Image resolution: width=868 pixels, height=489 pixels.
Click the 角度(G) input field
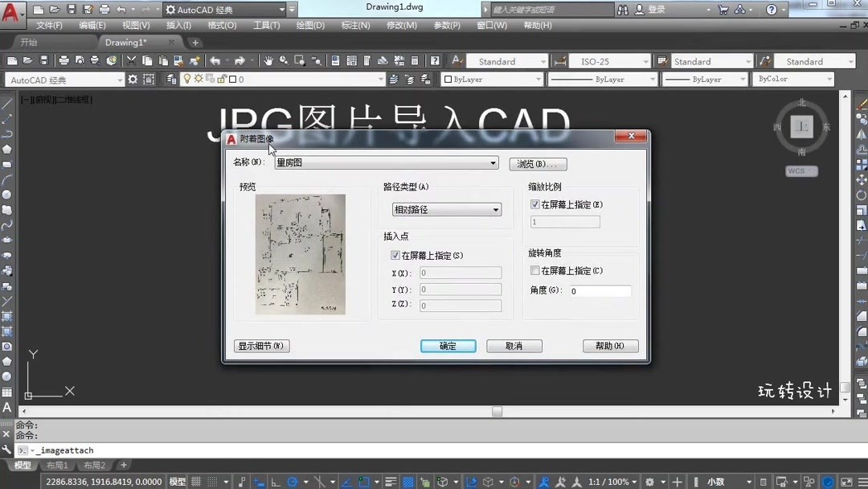coord(600,290)
